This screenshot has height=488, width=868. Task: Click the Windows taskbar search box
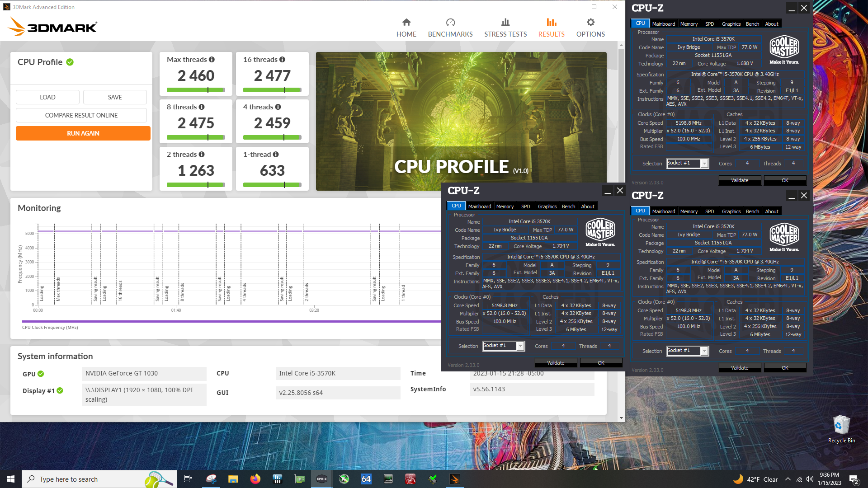click(x=99, y=479)
